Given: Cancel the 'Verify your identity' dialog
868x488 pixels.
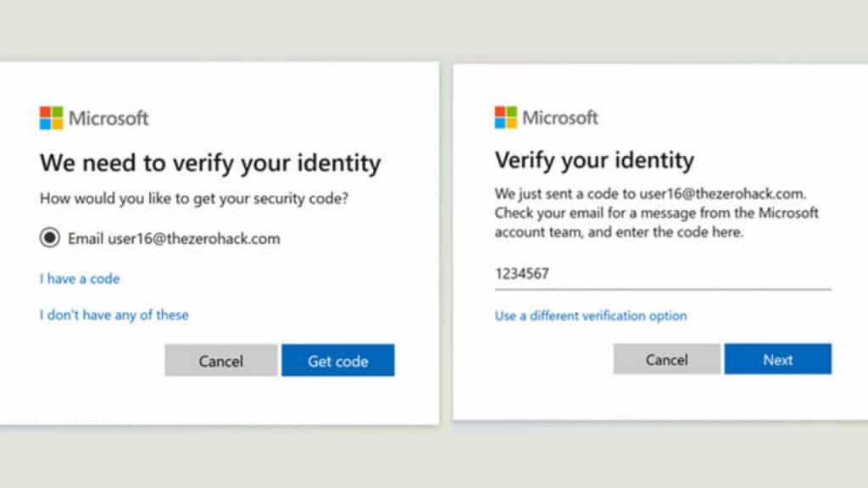Looking at the screenshot, I should click(667, 359).
